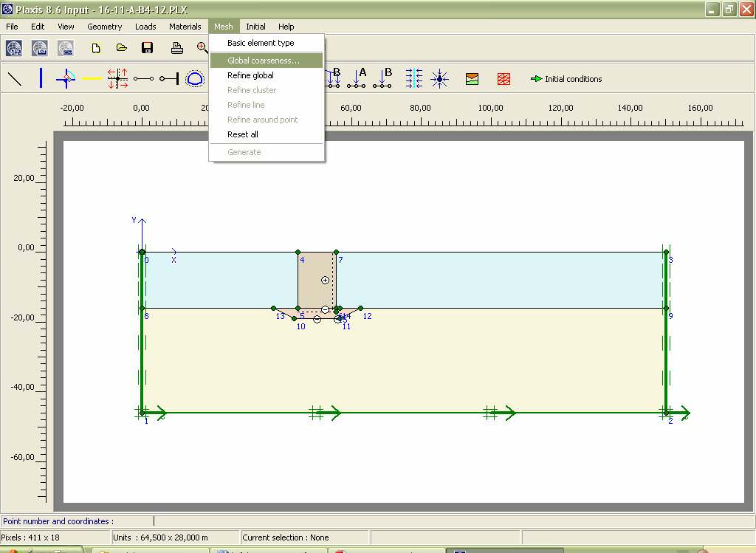Select the Node-to-node anchor tool

click(x=144, y=78)
